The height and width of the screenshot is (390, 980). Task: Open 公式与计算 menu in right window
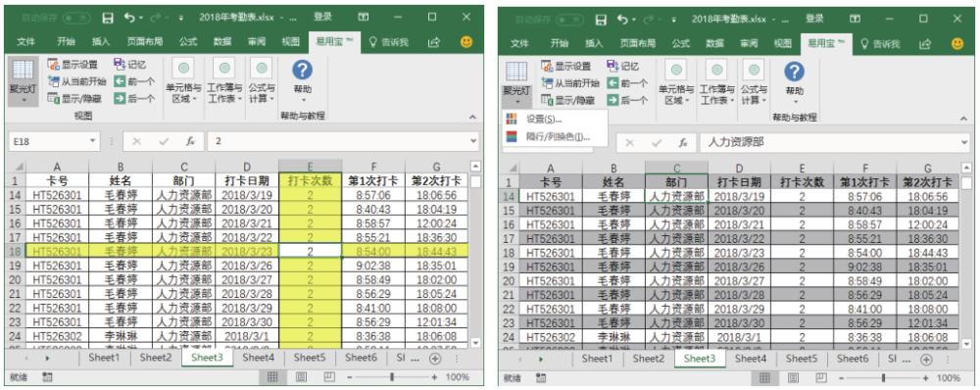[x=753, y=82]
